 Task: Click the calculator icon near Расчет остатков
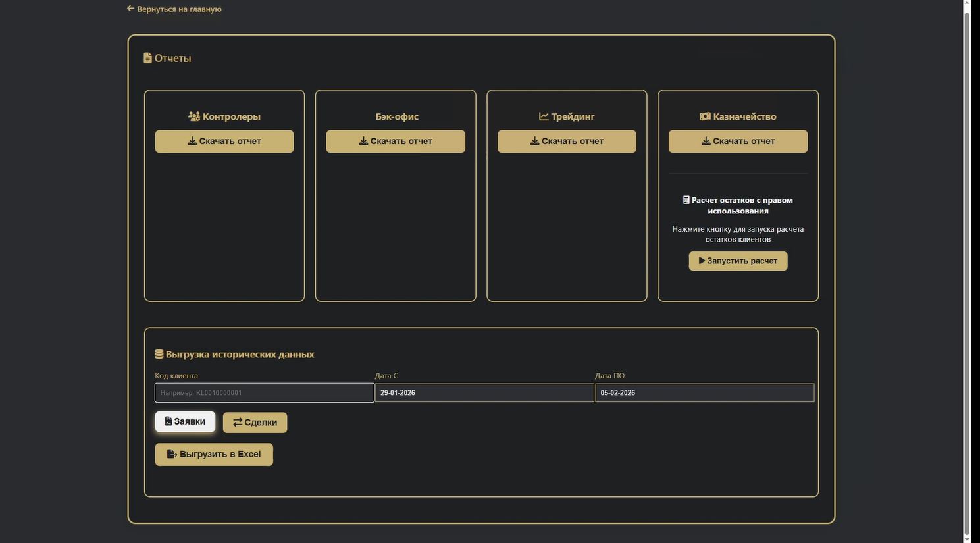click(x=686, y=200)
